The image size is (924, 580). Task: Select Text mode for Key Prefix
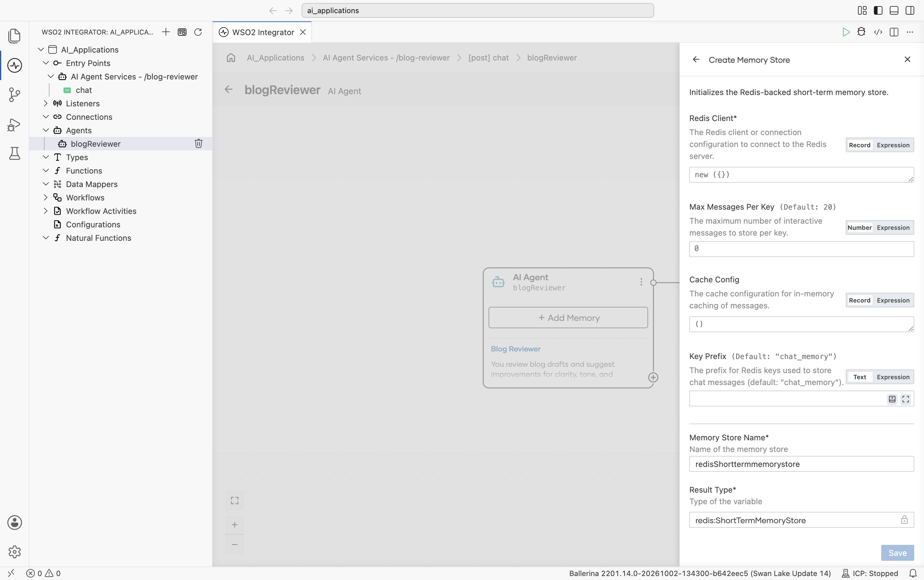point(860,377)
